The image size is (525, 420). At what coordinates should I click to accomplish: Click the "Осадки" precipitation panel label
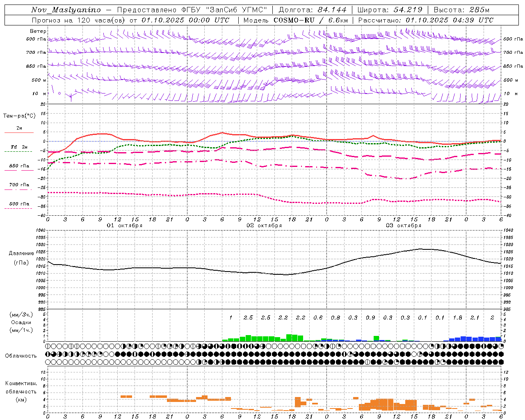click(x=21, y=322)
